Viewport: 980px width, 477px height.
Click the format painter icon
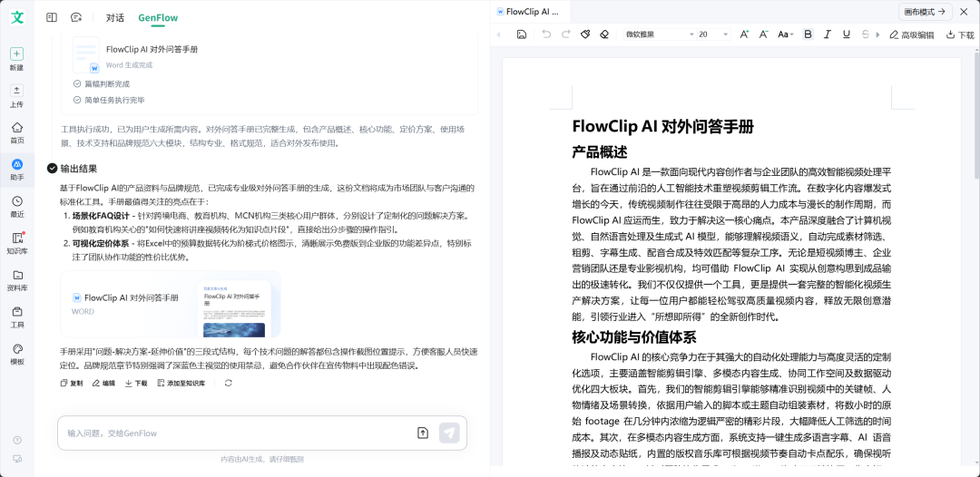pyautogui.click(x=585, y=34)
